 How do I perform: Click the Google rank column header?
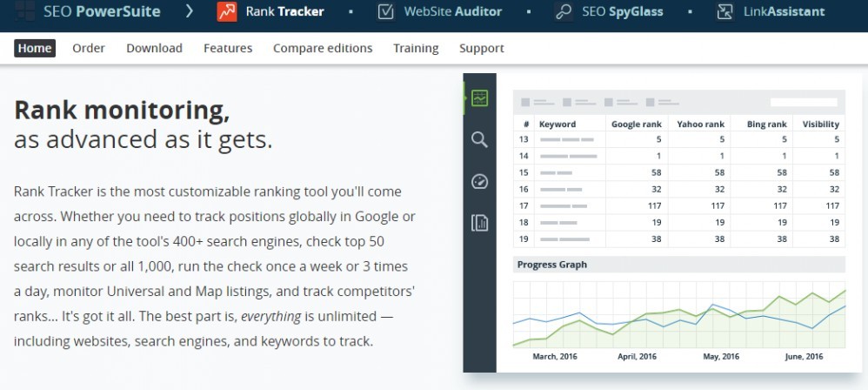coord(637,124)
